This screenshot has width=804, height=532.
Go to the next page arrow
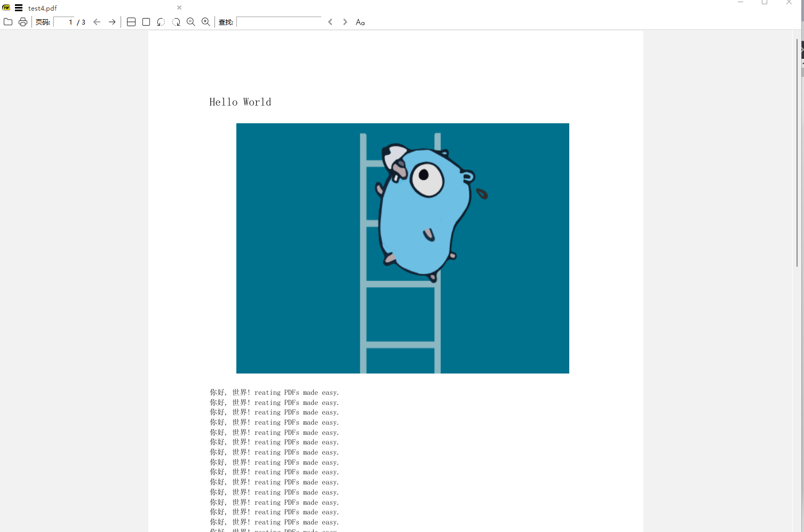[112, 22]
